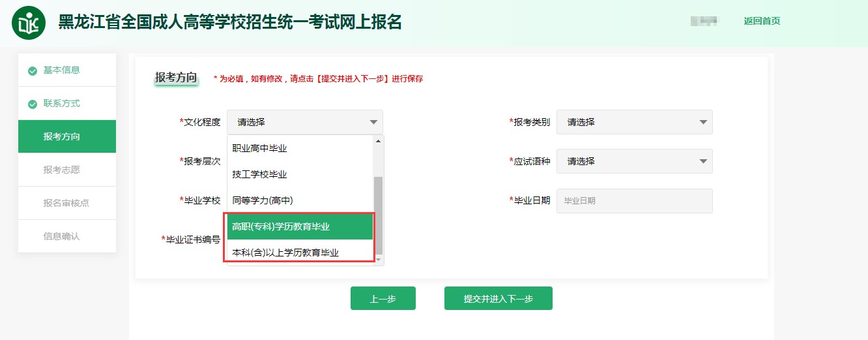Click the option list's scroll-down arrow
The width and height of the screenshot is (868, 340).
pyautogui.click(x=377, y=259)
